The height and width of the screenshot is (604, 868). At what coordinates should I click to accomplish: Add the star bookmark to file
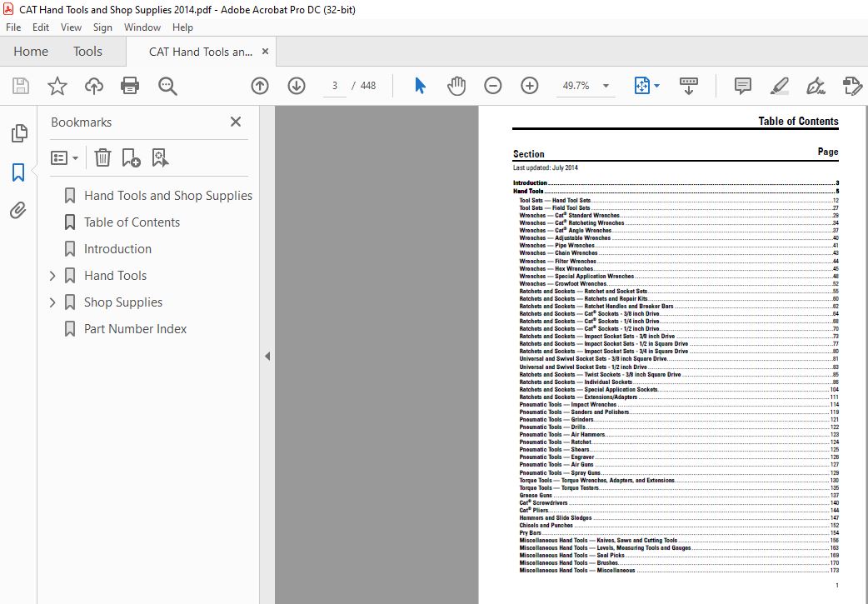click(x=57, y=86)
